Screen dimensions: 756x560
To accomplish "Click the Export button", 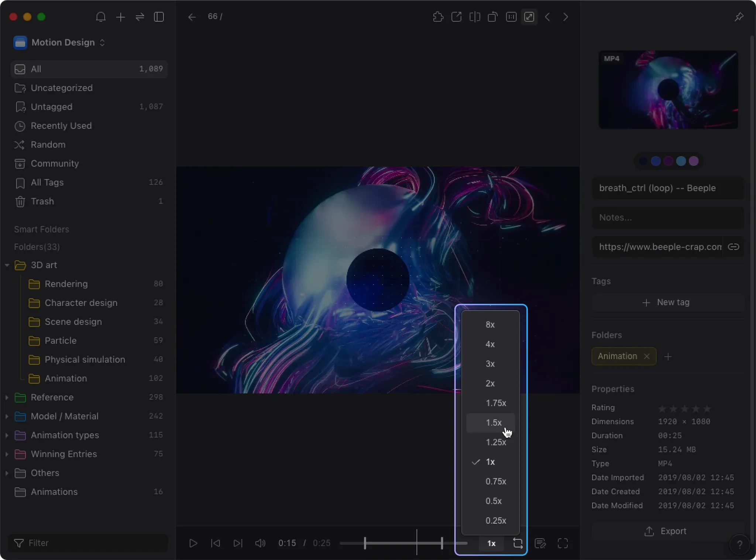I will point(667,531).
